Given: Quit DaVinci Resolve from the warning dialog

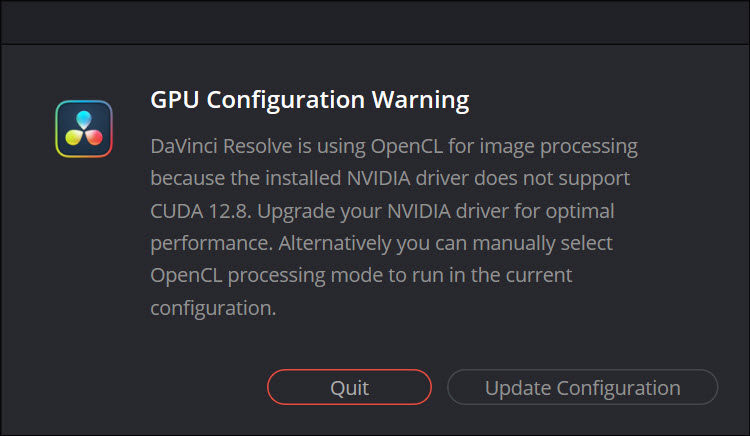Looking at the screenshot, I should click(x=349, y=387).
